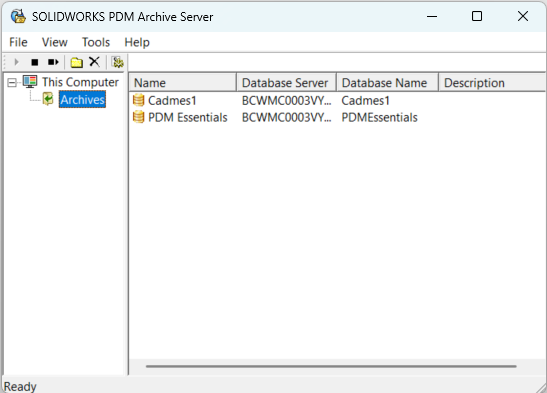
Task: Click the horizontal scrollbar of the list
Action: 331,366
